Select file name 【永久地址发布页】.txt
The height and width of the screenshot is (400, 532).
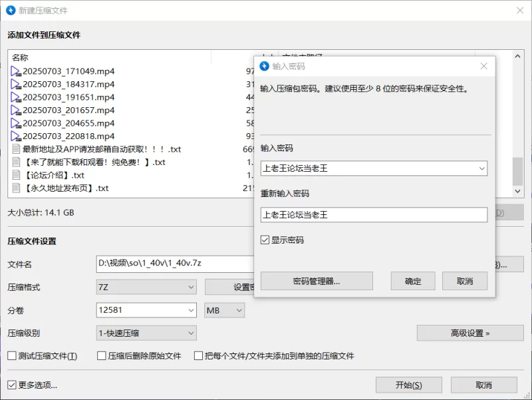(66, 188)
